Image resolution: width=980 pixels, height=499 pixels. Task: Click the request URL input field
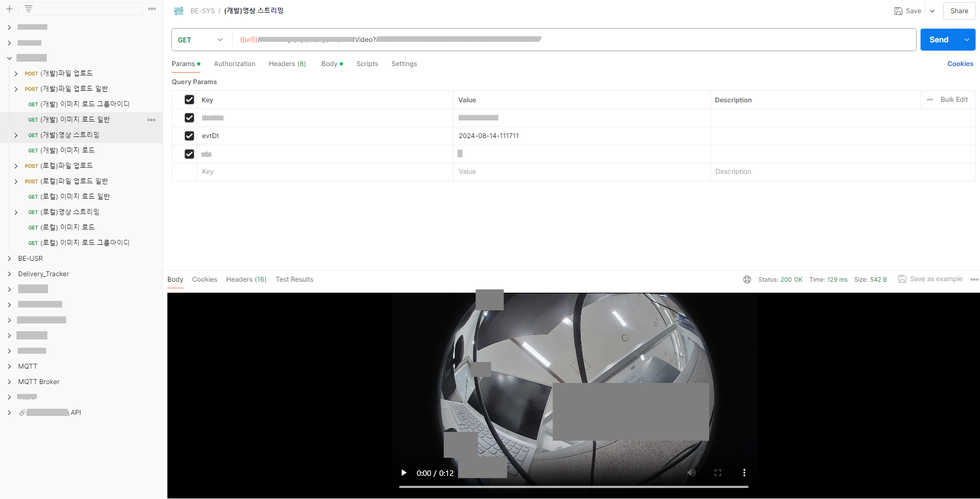[x=574, y=40]
